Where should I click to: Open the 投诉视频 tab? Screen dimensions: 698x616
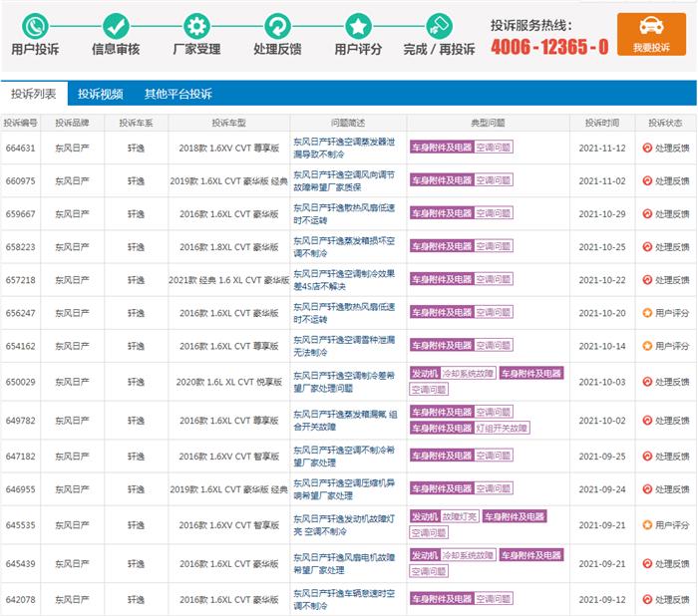pyautogui.click(x=100, y=94)
